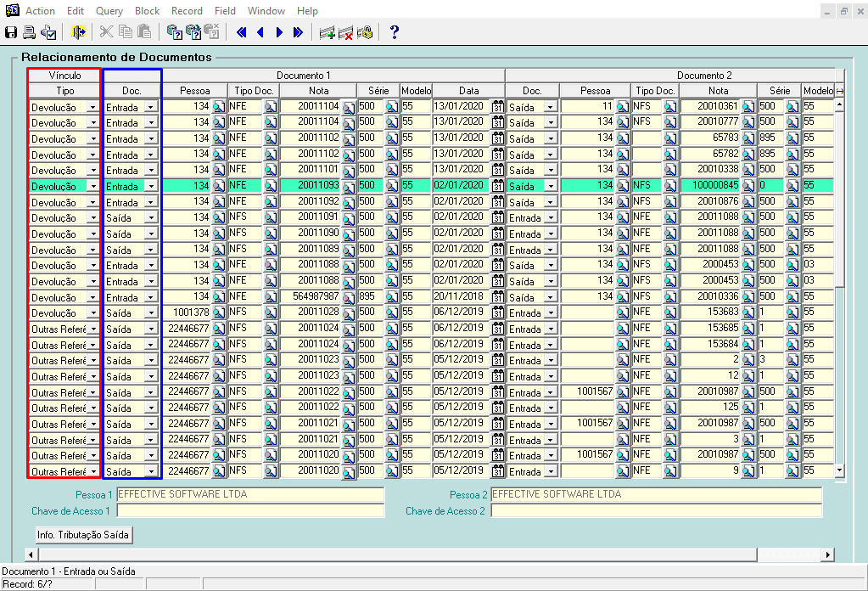This screenshot has height=591, width=868.
Task: Click the down arrow of the grid's vertical scrollbar
Action: tap(840, 470)
